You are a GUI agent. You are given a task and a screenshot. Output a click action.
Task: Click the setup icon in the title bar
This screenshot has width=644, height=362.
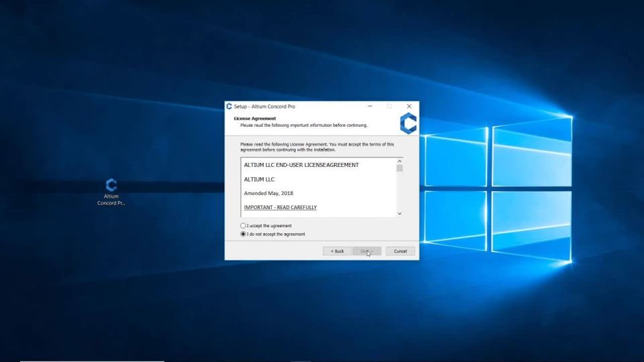point(229,107)
